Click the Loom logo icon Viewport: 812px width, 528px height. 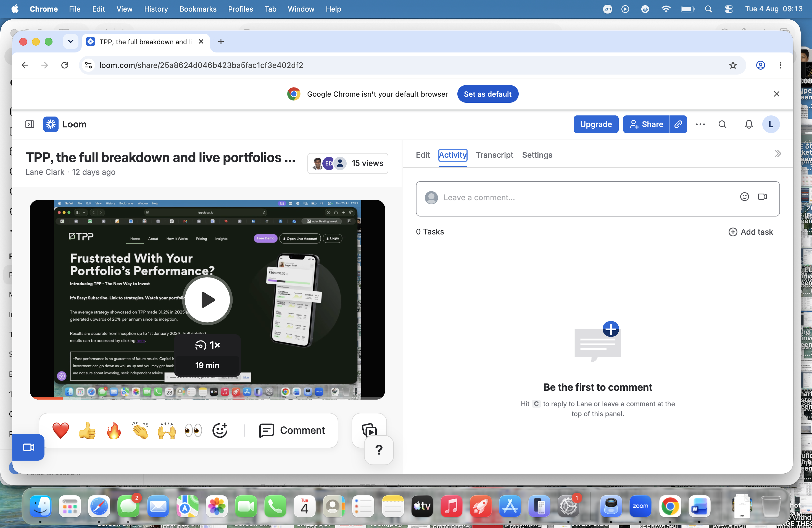pos(51,124)
